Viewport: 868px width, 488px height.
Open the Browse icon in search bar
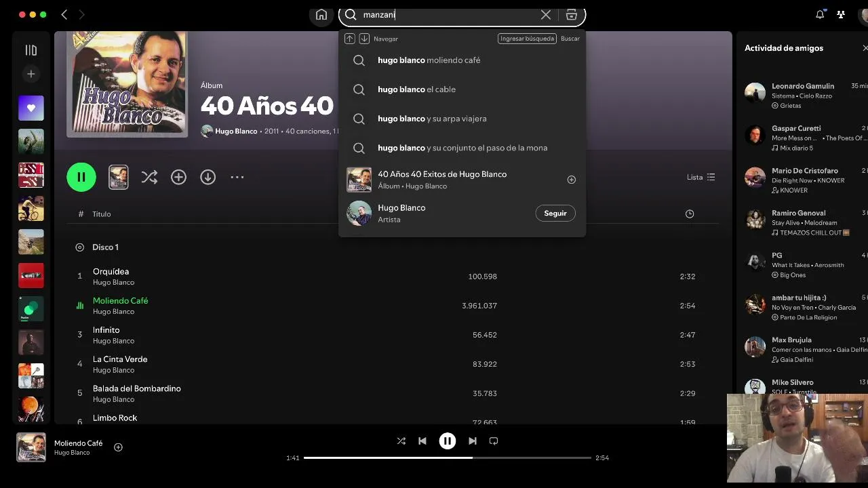(572, 14)
